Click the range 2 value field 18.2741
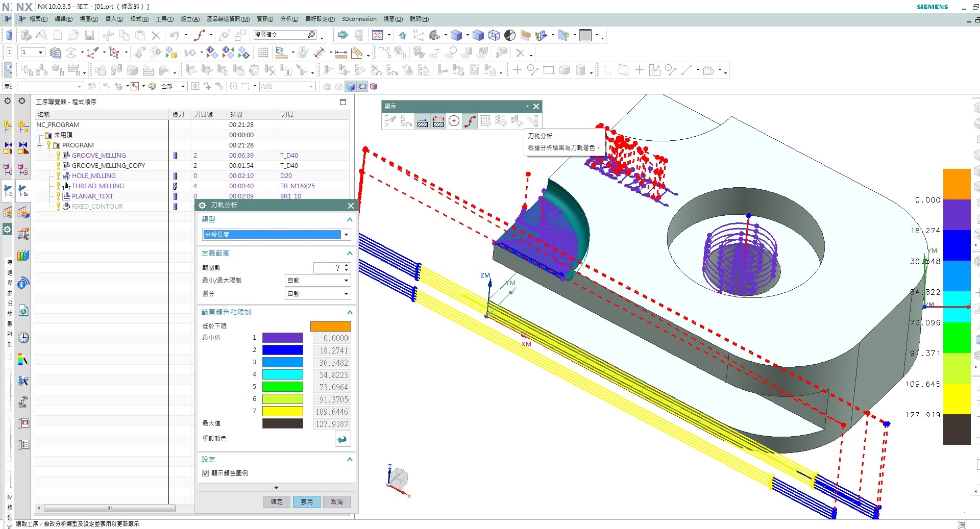This screenshot has width=980, height=529. click(x=332, y=350)
